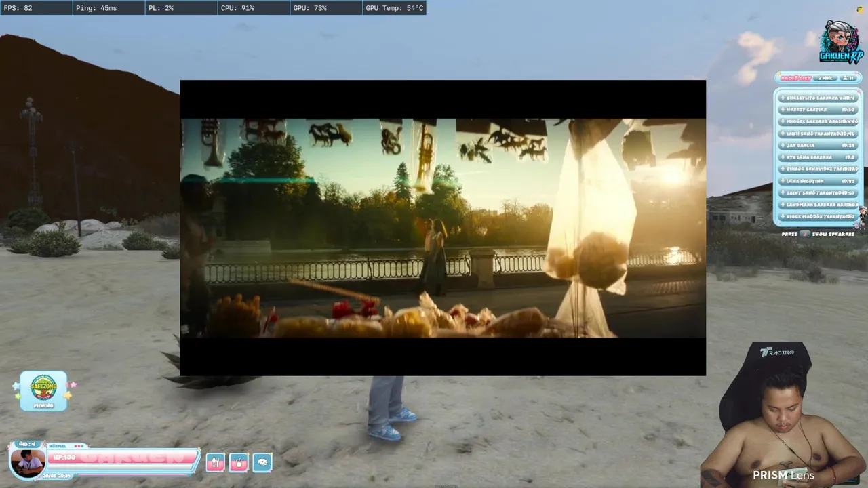This screenshot has height=488, width=868.
Task: Select Shiro Benavidez radio list entry
Action: pos(818,169)
